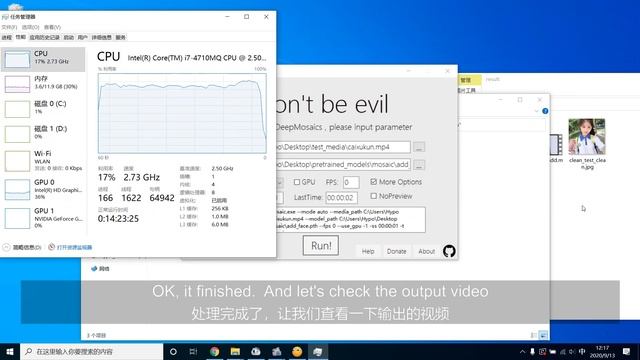Viewport: 640px width, 360px height.
Task: Switch to the 服务 tab
Action: [x=120, y=38]
